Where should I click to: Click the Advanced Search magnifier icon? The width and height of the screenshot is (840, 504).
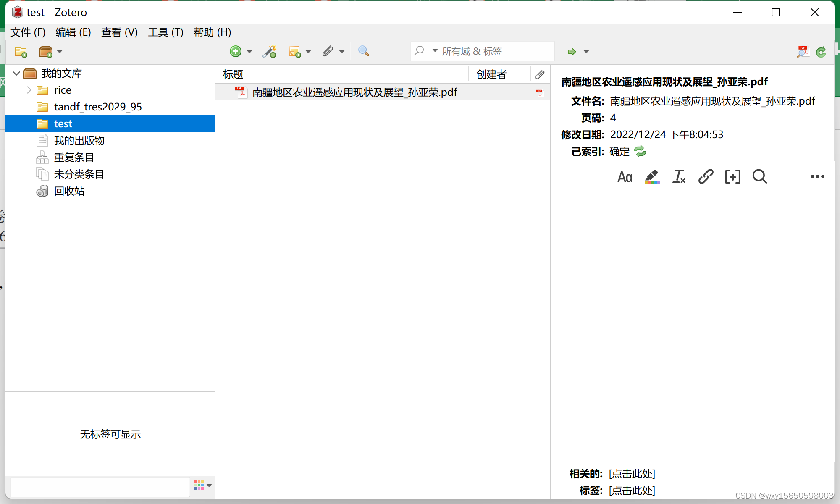pos(364,51)
